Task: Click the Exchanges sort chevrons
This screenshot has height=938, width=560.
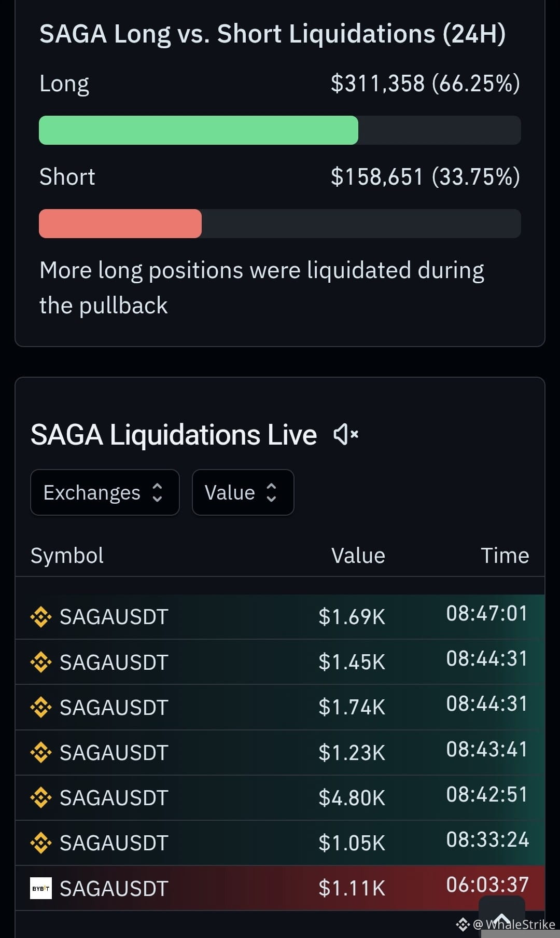Action: coord(158,492)
